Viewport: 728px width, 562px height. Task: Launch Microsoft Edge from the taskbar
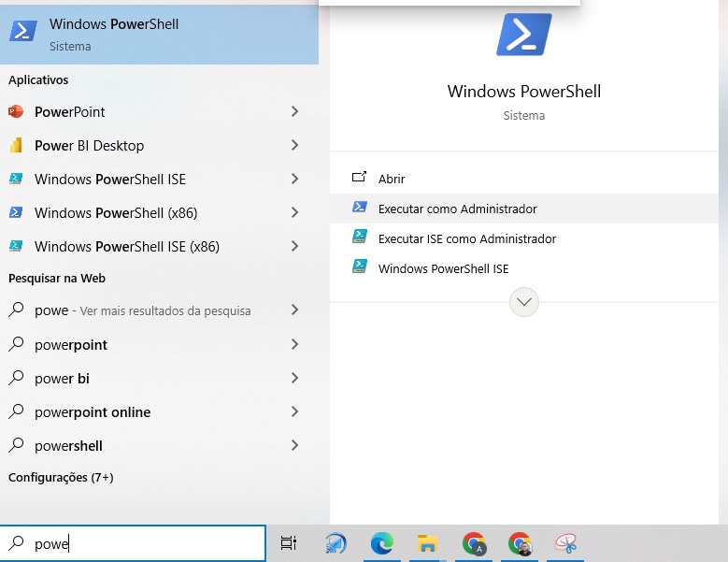pos(381,543)
